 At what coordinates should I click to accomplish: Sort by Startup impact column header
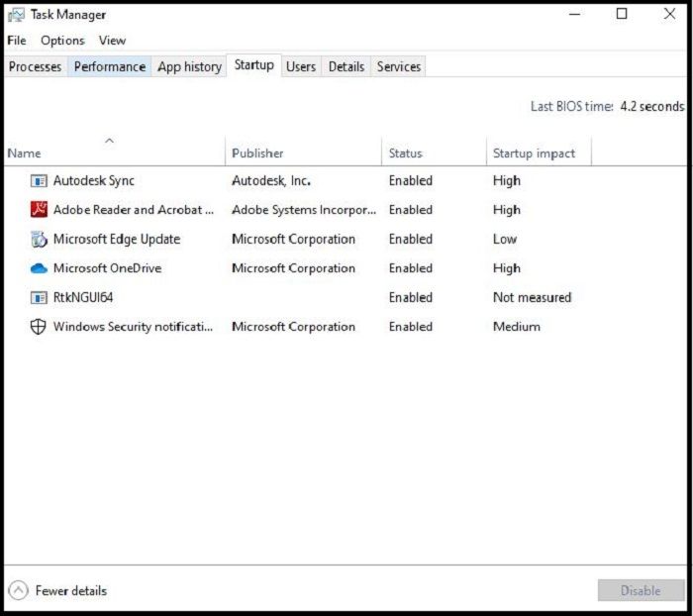[534, 154]
